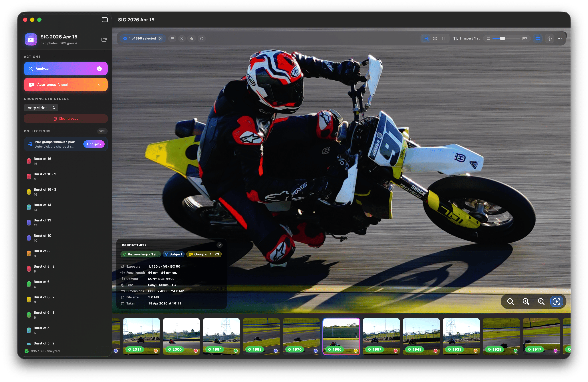Adjust the thumbnail size slider

503,39
